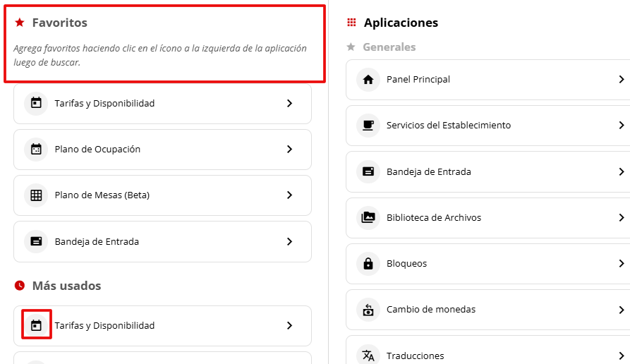
Task: Click the chevron on the Plano de Ocupación row
Action: (289, 150)
